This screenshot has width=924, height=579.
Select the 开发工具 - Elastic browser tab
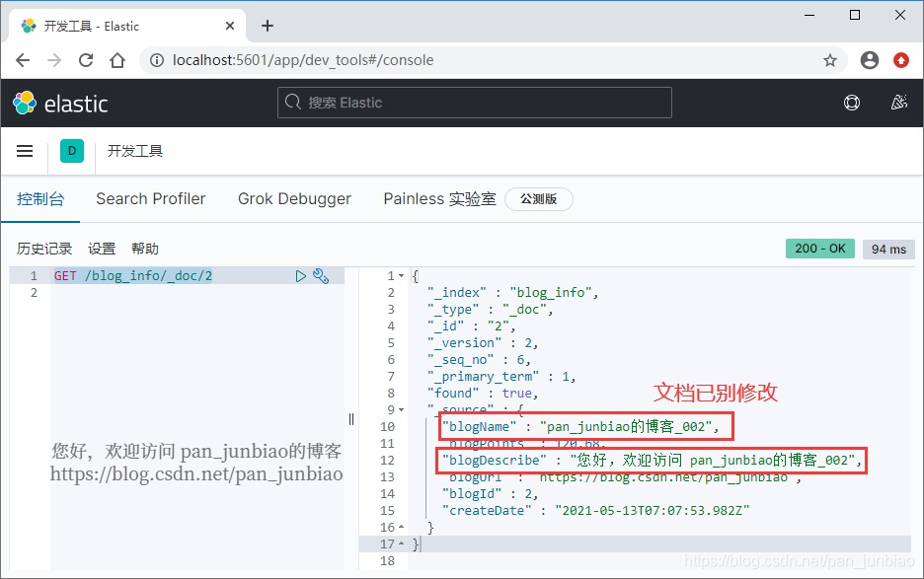click(127, 26)
